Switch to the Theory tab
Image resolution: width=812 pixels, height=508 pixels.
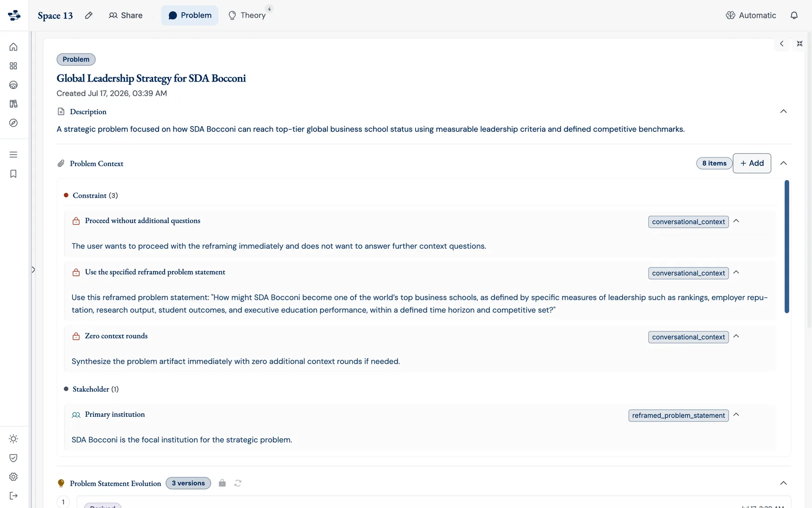click(247, 15)
